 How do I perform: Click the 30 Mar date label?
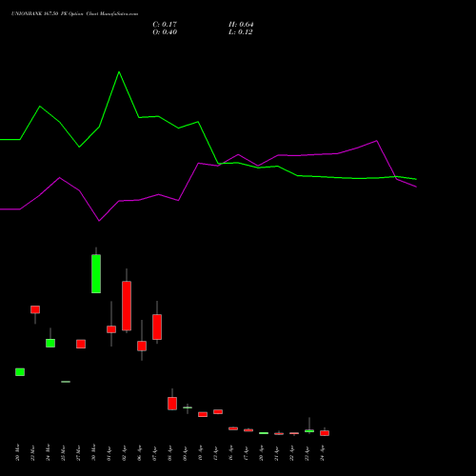(93, 452)
